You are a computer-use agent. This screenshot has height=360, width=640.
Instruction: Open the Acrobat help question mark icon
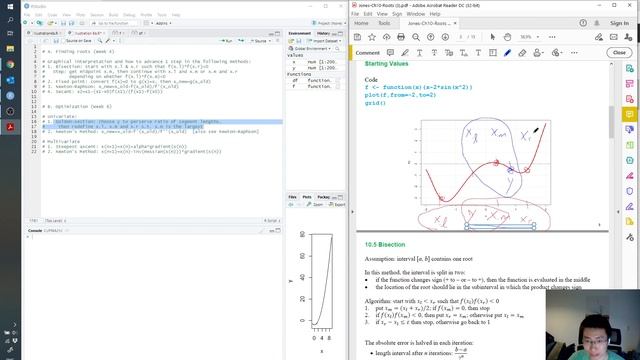pos(583,23)
